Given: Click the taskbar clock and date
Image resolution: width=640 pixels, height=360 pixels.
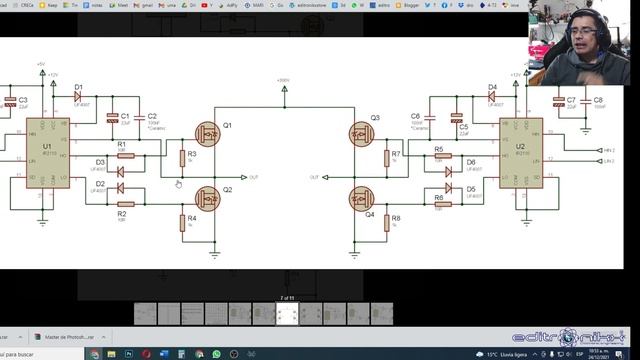Looking at the screenshot, I should click(598, 354).
